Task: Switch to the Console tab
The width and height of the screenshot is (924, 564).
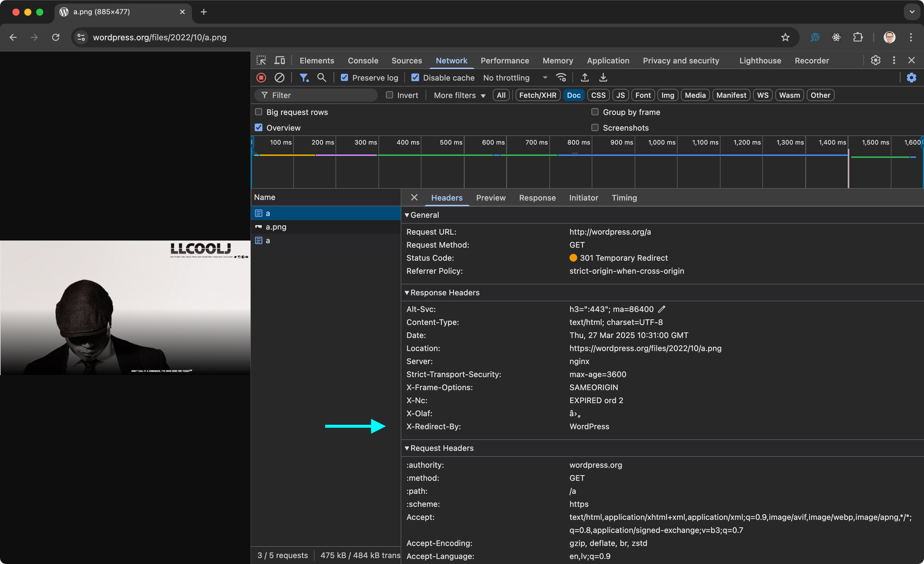Action: 363,60
